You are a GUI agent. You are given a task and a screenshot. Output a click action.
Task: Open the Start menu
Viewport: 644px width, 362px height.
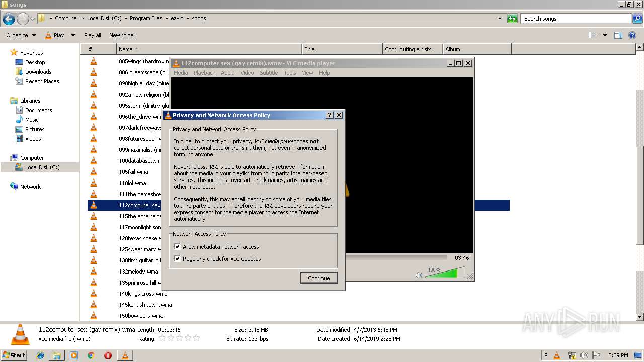(14, 355)
